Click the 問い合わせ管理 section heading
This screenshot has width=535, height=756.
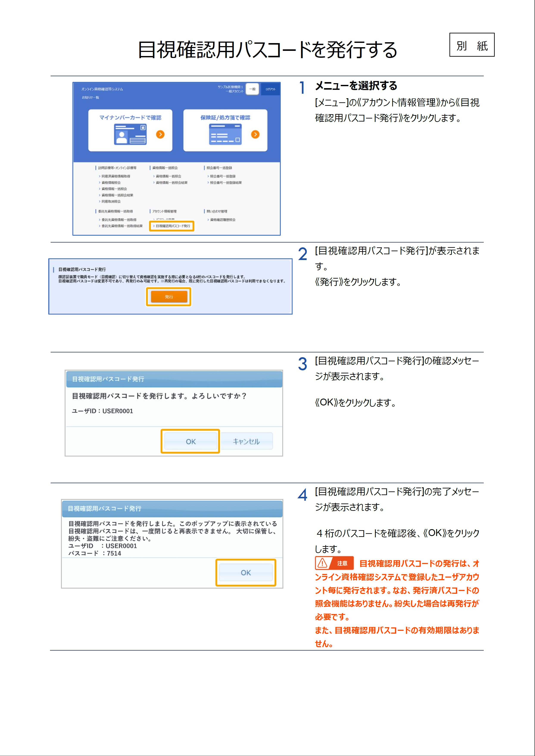217,212
